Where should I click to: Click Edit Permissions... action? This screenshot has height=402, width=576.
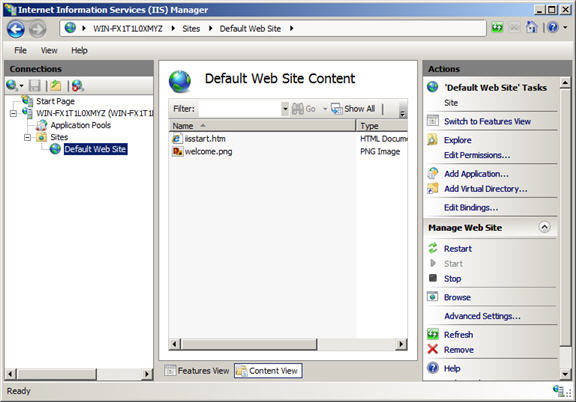[x=477, y=155]
